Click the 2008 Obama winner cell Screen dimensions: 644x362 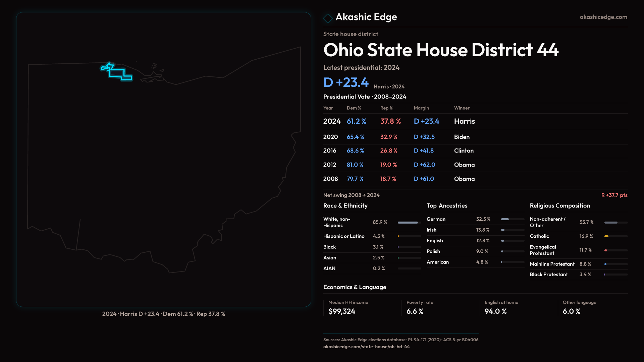(464, 179)
